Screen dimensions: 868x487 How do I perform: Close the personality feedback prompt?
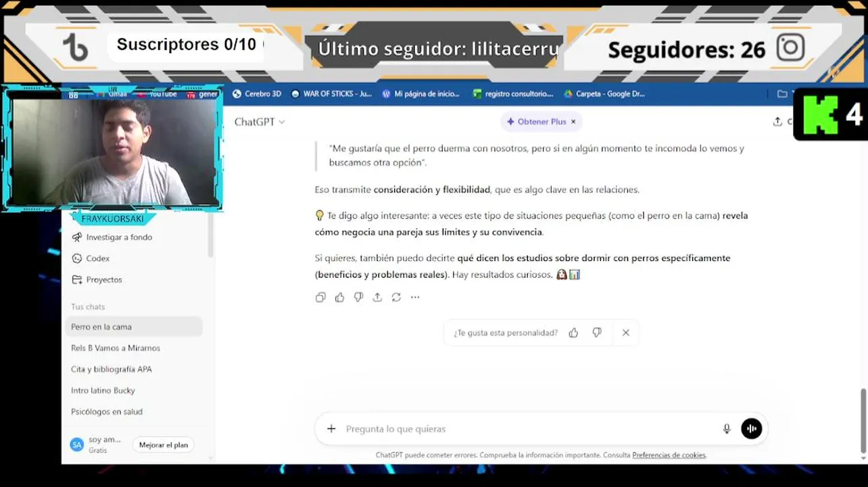(x=626, y=333)
